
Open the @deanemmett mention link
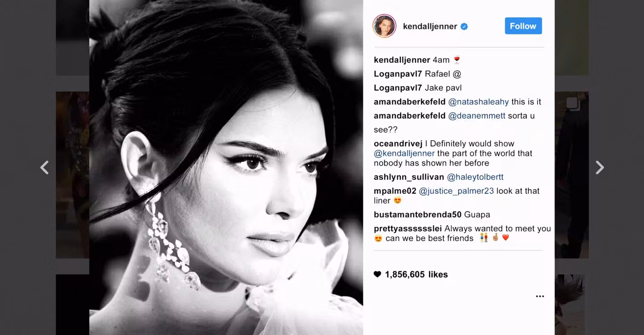point(477,116)
